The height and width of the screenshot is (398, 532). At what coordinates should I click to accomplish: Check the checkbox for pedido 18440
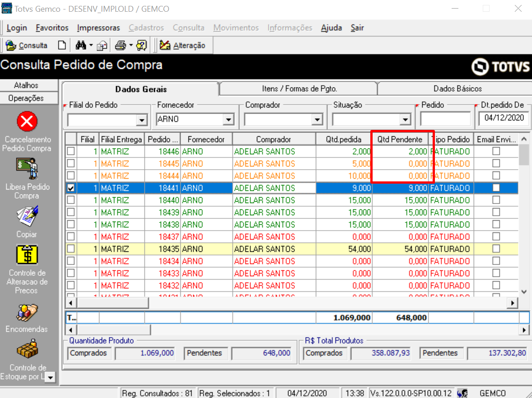71,200
